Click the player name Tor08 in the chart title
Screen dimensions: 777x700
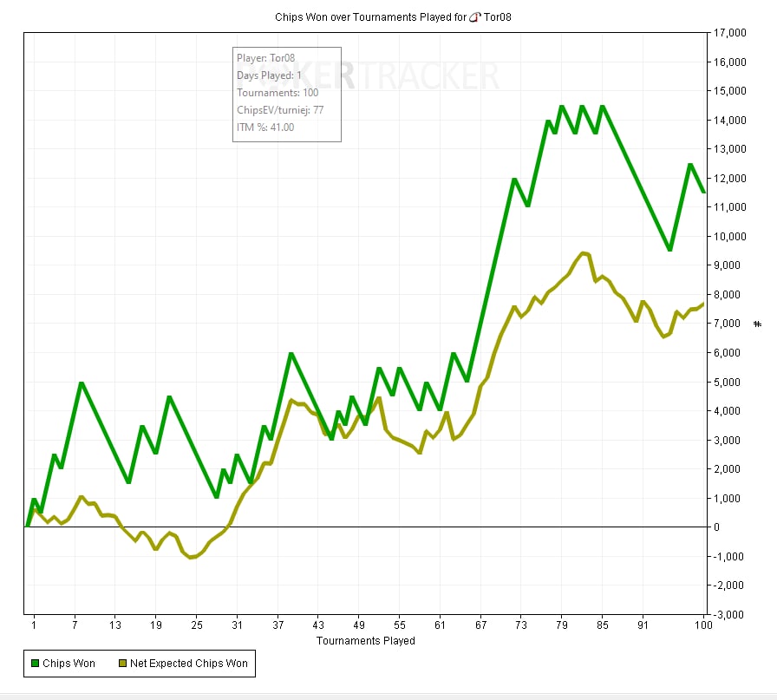point(498,17)
